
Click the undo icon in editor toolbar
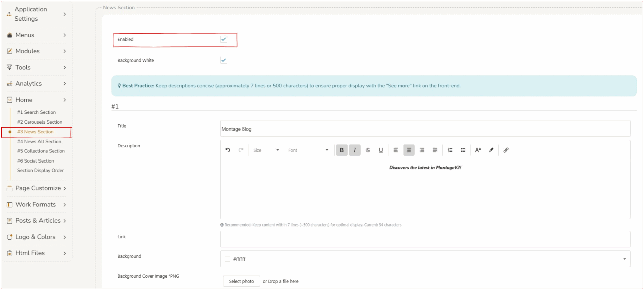pos(228,150)
